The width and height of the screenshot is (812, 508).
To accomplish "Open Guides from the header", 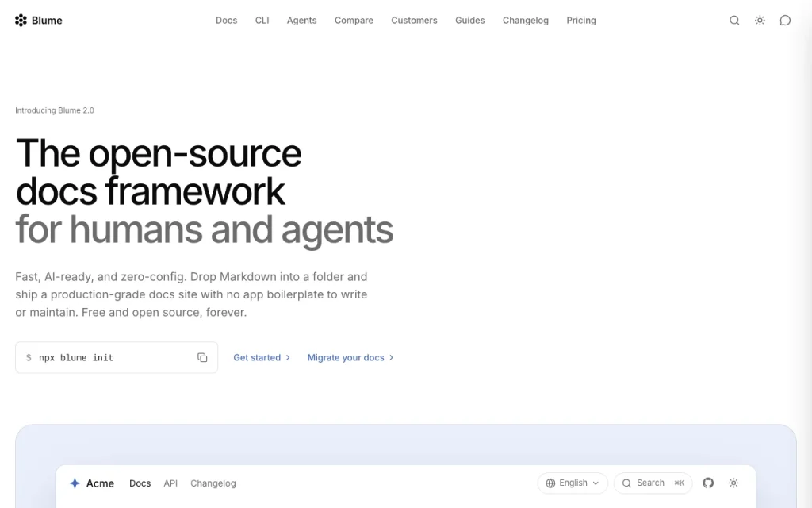I will (469, 20).
